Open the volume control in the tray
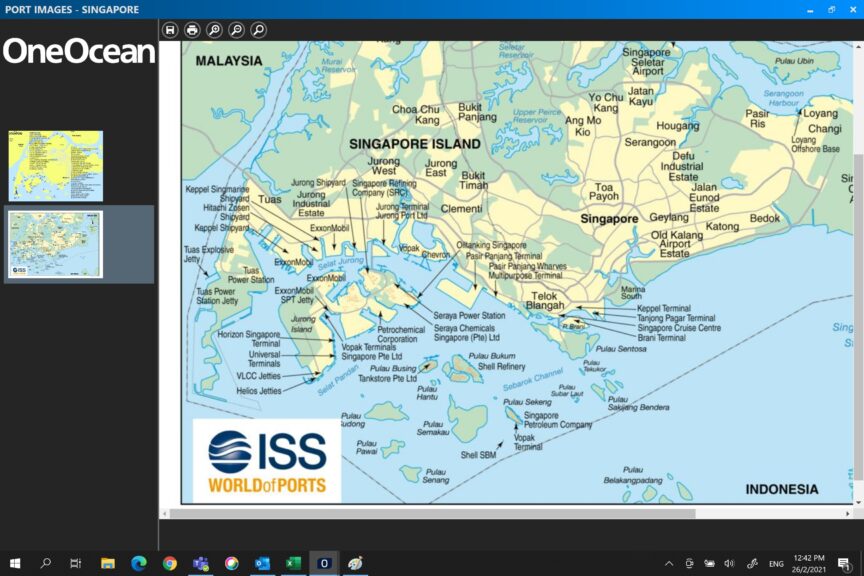 point(730,563)
